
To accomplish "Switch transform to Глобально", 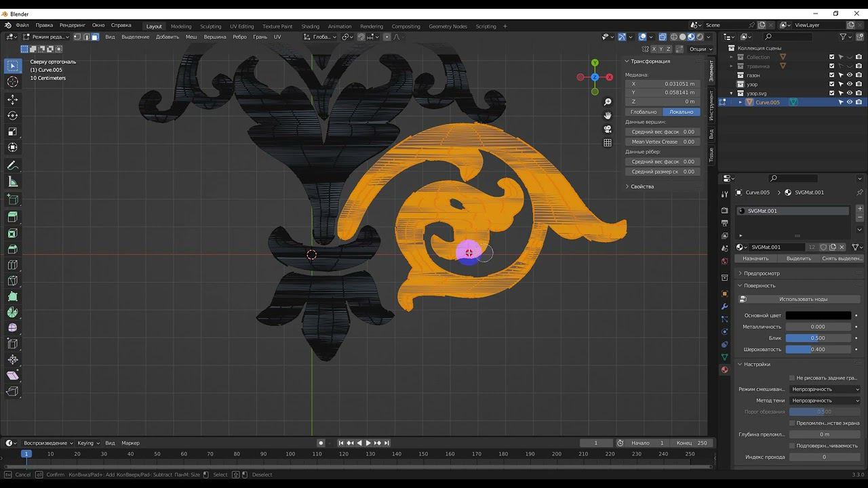I will pyautogui.click(x=644, y=112).
